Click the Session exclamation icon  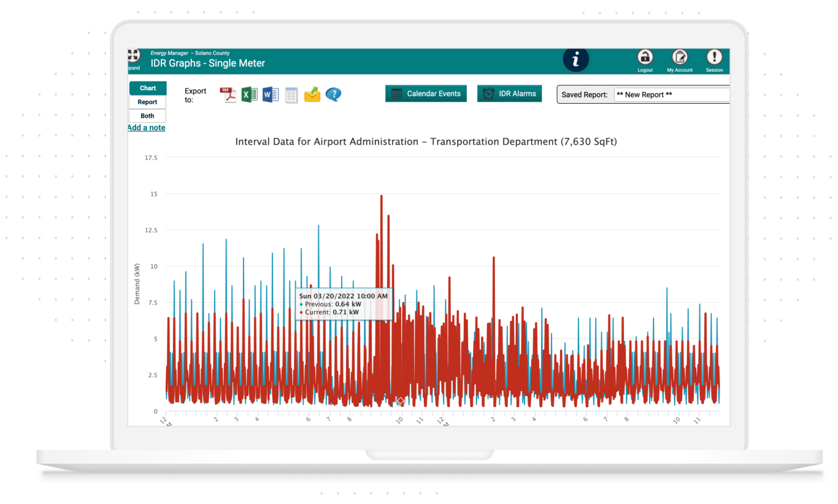[714, 57]
